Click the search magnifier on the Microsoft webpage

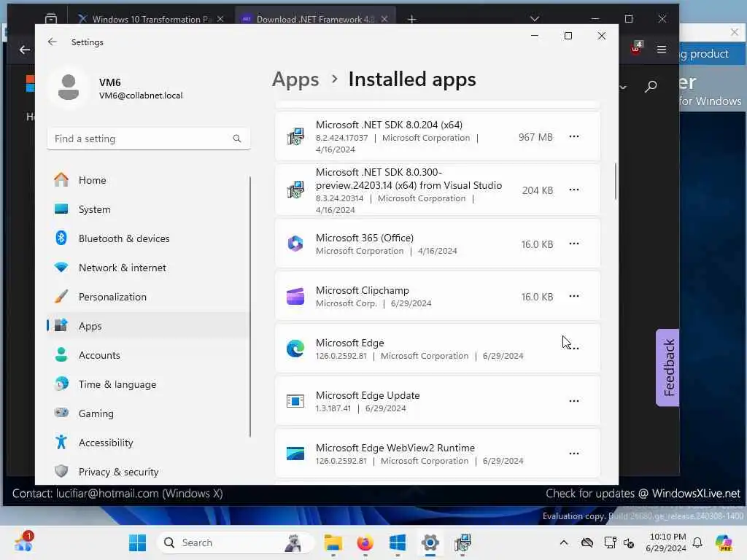(x=651, y=86)
